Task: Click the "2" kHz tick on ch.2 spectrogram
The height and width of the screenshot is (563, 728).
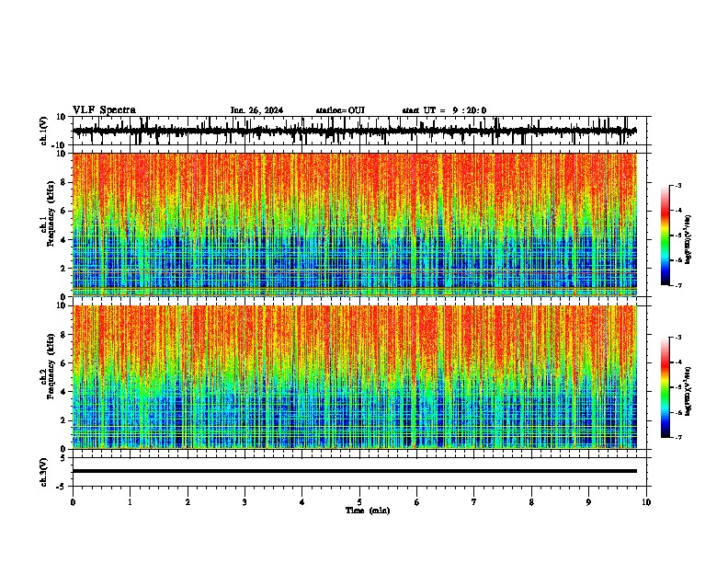Action: [64, 420]
